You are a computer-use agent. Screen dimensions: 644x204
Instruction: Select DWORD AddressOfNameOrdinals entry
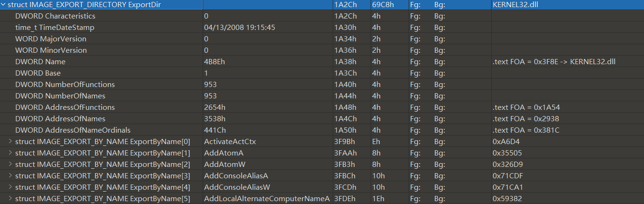tap(73, 130)
